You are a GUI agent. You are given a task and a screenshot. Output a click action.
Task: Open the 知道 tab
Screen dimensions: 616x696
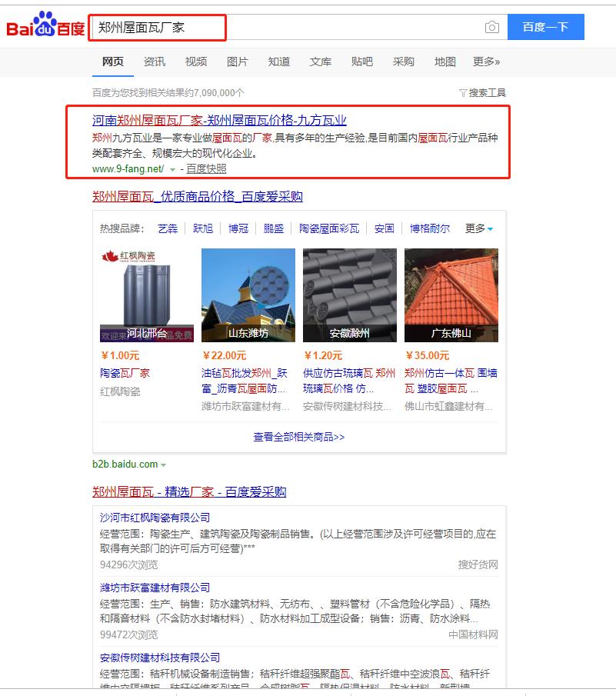[x=279, y=62]
